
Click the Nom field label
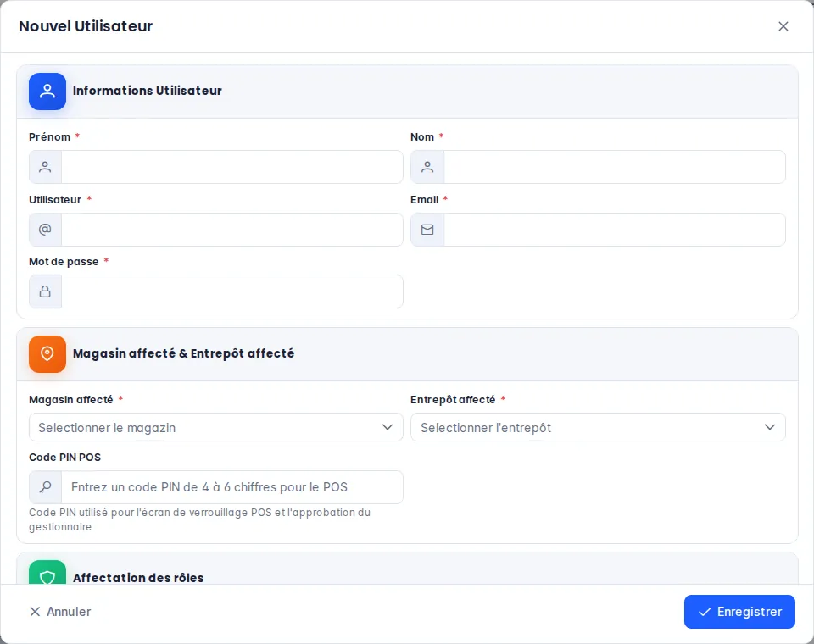[x=422, y=137]
